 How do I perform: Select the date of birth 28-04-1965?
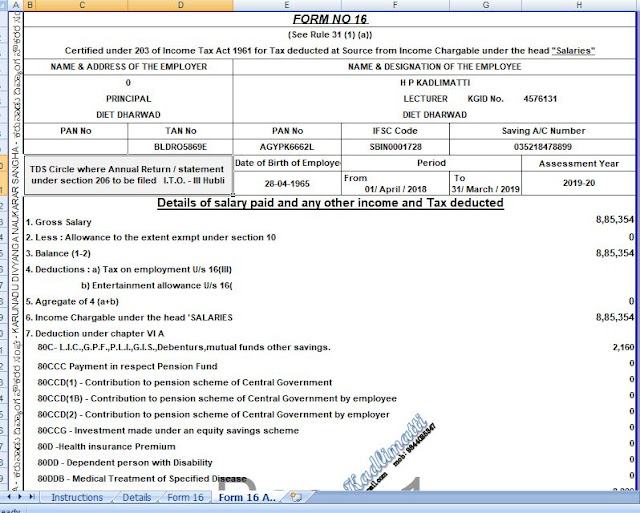[x=287, y=183]
